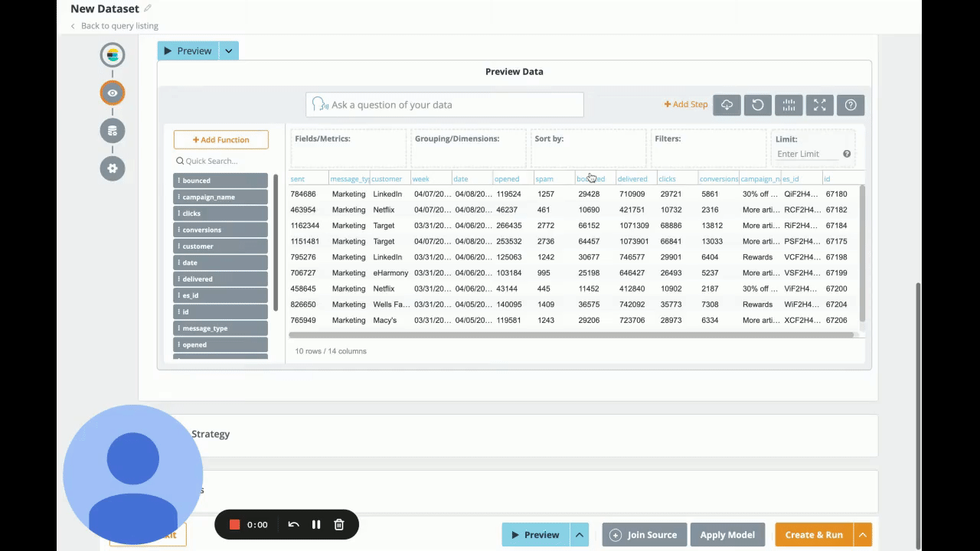Image resolution: width=980 pixels, height=551 pixels.
Task: Delete the recording with trash icon
Action: [x=339, y=524]
